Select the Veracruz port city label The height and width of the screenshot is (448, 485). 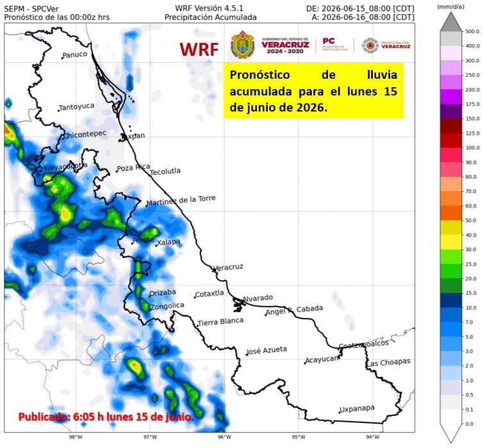click(x=229, y=267)
